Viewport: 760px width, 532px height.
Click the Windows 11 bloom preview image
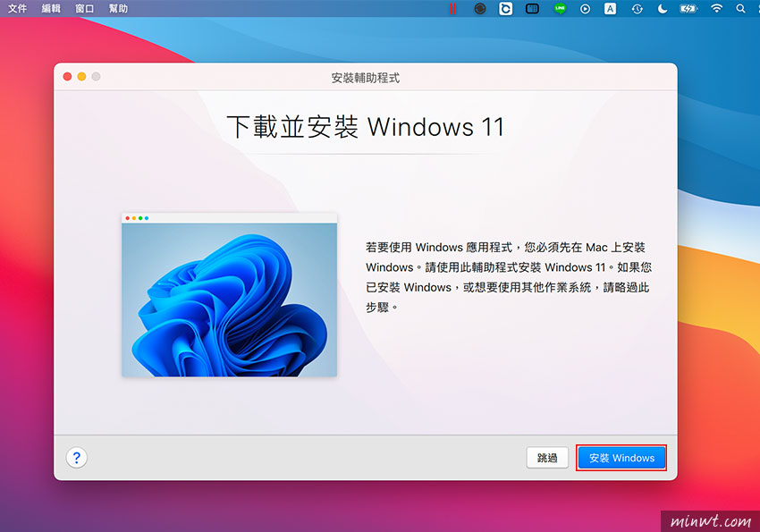(229, 294)
